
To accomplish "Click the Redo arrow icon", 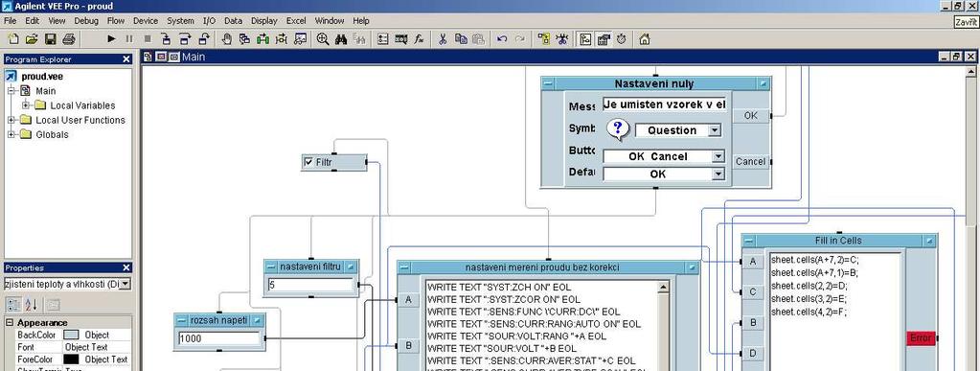I will 520,39.
